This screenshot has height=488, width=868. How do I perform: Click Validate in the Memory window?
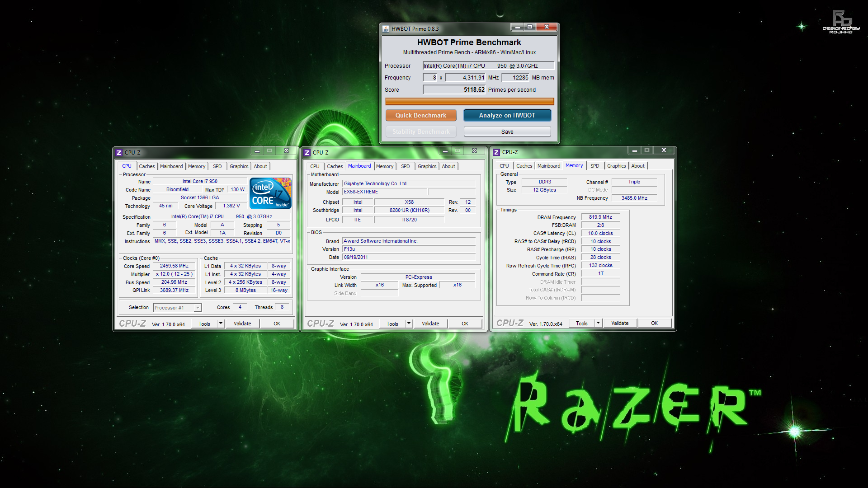pyautogui.click(x=620, y=323)
